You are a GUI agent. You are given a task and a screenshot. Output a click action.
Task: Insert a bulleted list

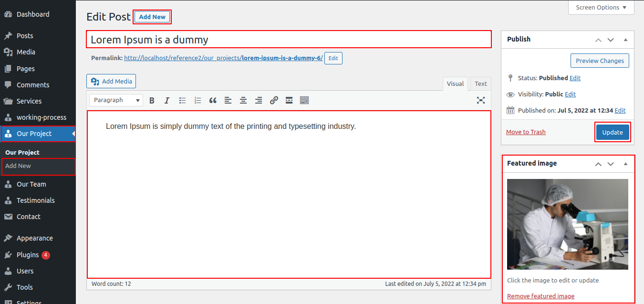coord(182,100)
